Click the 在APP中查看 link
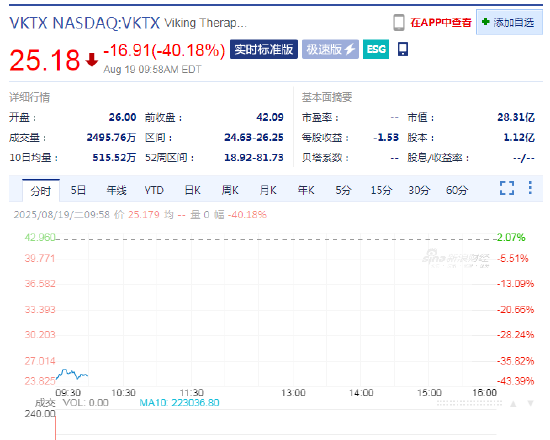 (441, 22)
